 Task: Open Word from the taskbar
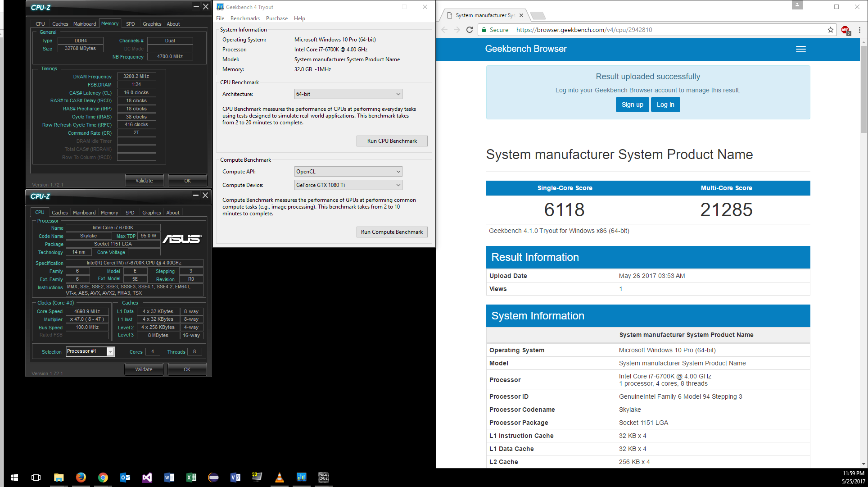(x=169, y=477)
